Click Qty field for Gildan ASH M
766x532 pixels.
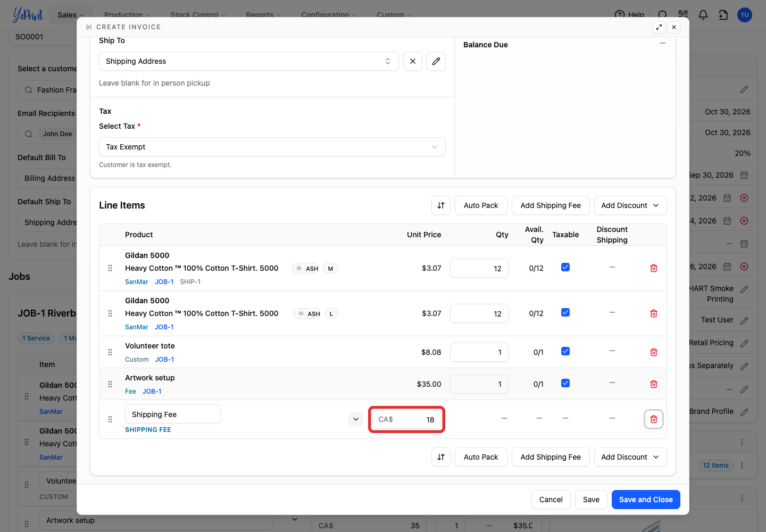click(x=479, y=268)
